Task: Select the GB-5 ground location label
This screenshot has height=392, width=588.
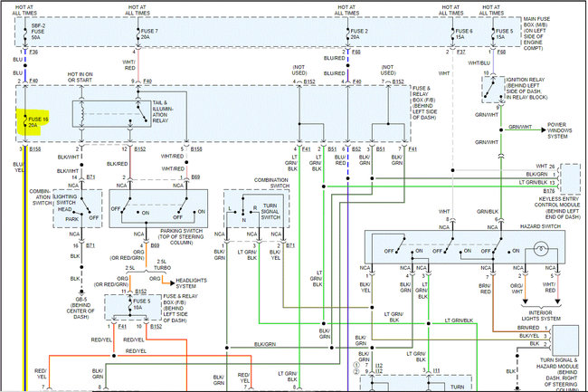Action: click(81, 308)
